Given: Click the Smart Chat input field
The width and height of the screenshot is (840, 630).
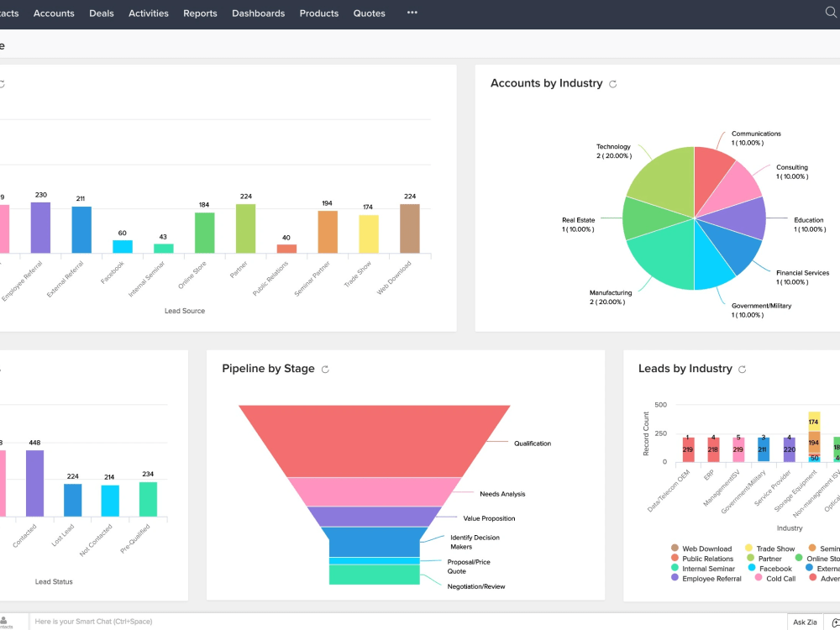Looking at the screenshot, I should tap(408, 622).
